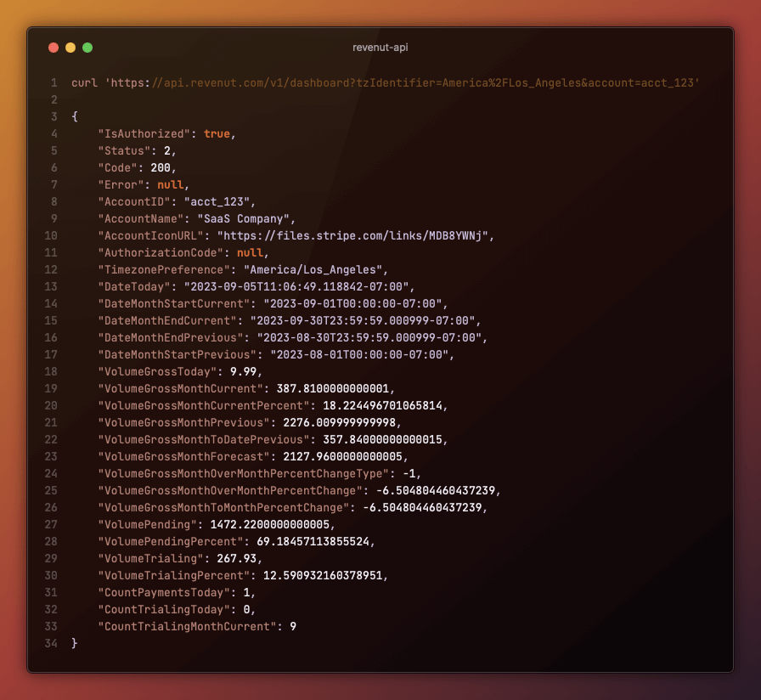Viewport: 761px width, 700px height.
Task: Click the green maximize window button
Action: click(x=87, y=48)
